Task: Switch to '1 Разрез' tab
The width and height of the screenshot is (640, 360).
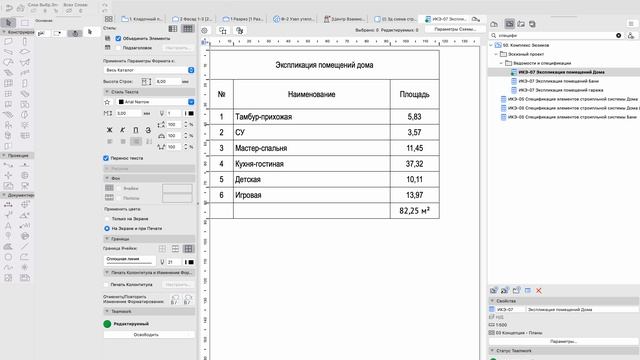Action: tap(244, 19)
